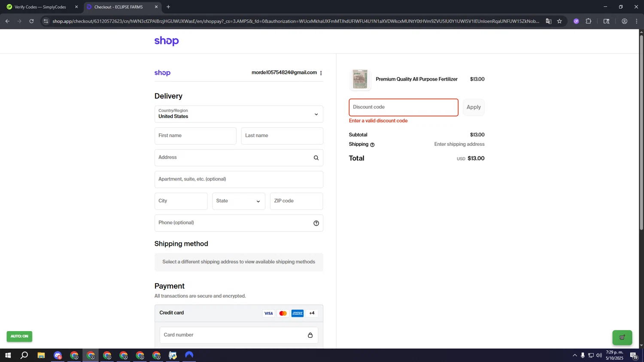Image resolution: width=644 pixels, height=362 pixels.
Task: Open browser extensions puzzle icon
Action: coord(589,21)
